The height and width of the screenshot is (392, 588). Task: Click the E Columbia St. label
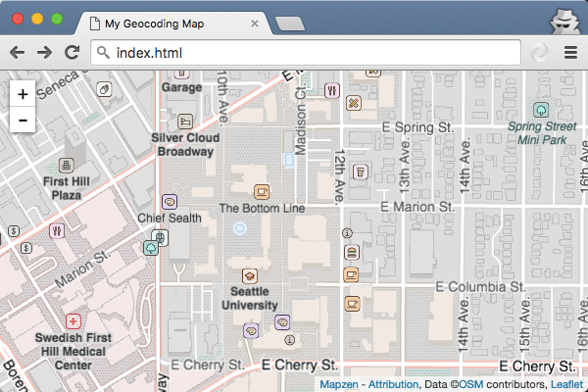(x=481, y=287)
